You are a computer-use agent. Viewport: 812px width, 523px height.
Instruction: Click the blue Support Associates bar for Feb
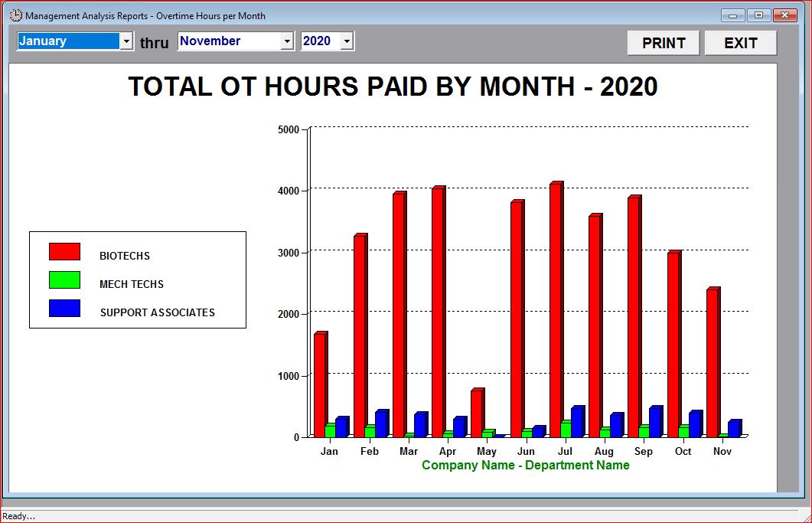point(380,424)
